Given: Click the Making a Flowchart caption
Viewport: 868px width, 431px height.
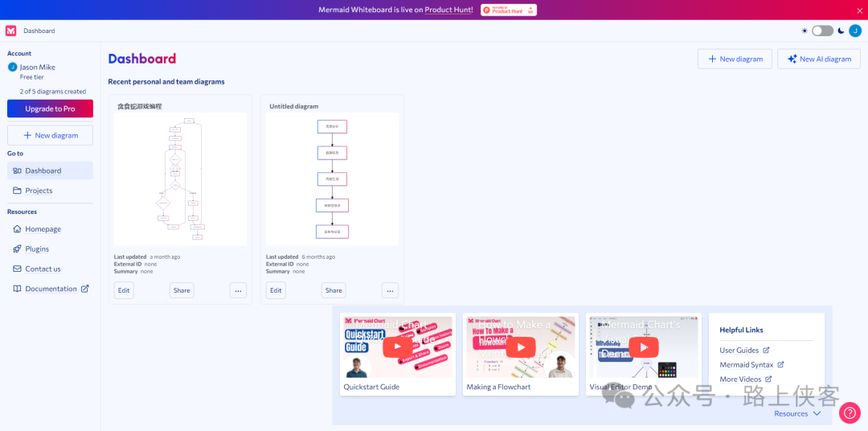Looking at the screenshot, I should (499, 387).
